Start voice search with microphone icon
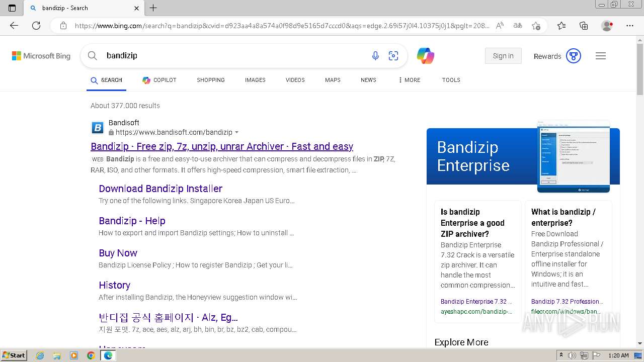 pyautogui.click(x=375, y=56)
